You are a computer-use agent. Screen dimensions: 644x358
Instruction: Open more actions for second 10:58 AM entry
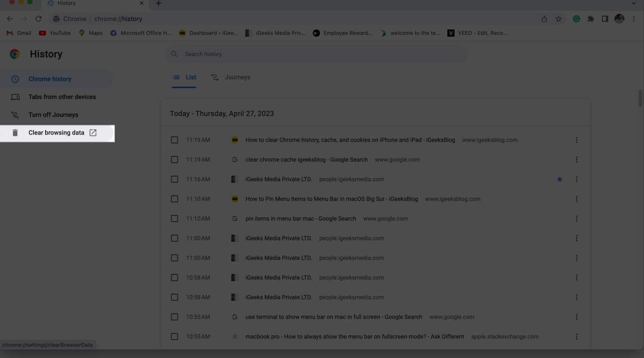(x=577, y=297)
